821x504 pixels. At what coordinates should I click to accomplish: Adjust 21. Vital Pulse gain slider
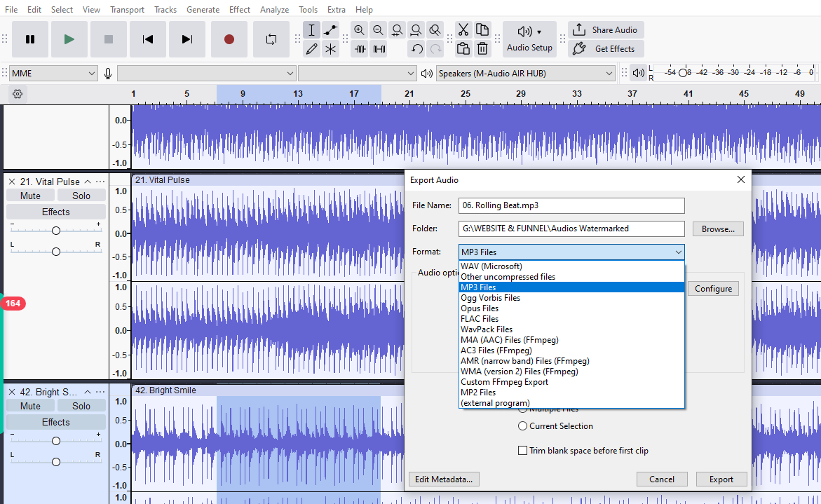tap(56, 231)
